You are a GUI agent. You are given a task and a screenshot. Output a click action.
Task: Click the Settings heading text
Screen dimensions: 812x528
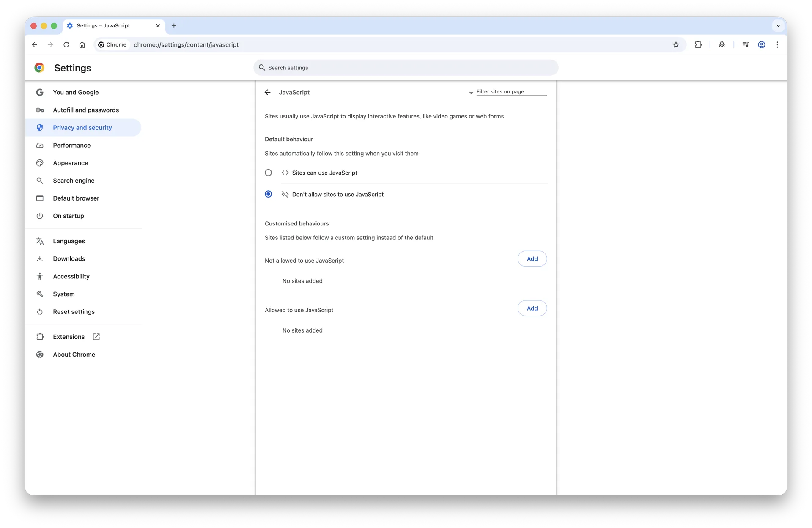click(x=73, y=68)
